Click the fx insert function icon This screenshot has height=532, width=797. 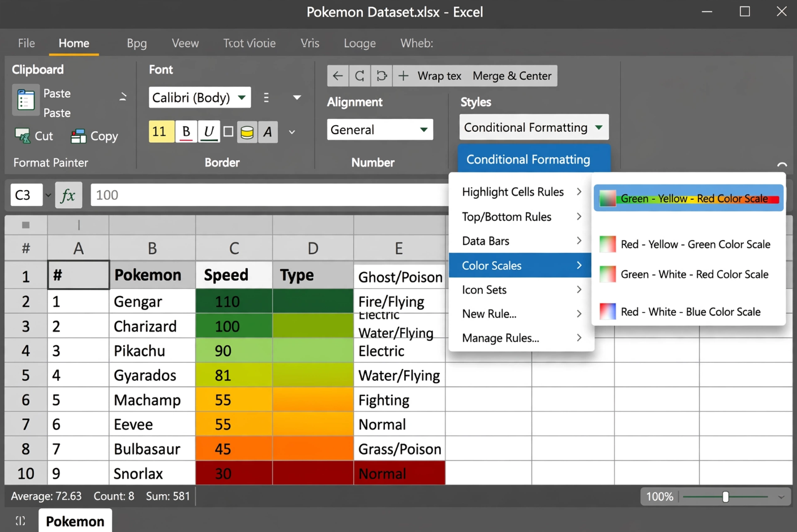68,195
